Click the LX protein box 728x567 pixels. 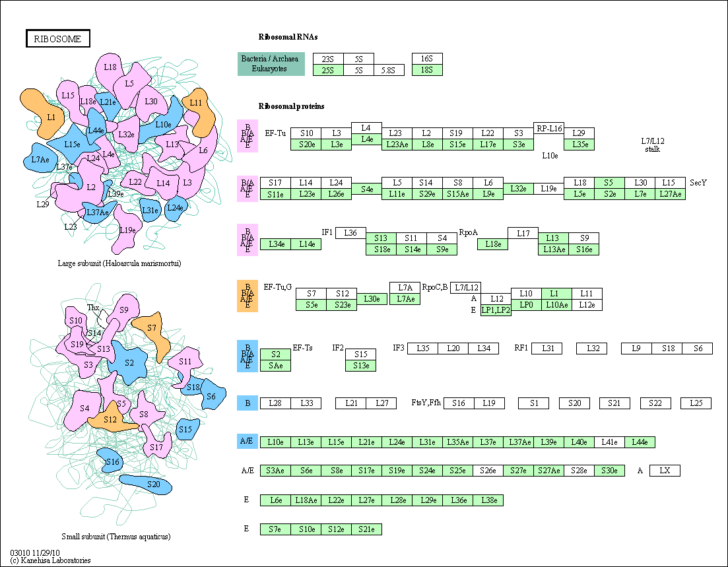(x=665, y=470)
